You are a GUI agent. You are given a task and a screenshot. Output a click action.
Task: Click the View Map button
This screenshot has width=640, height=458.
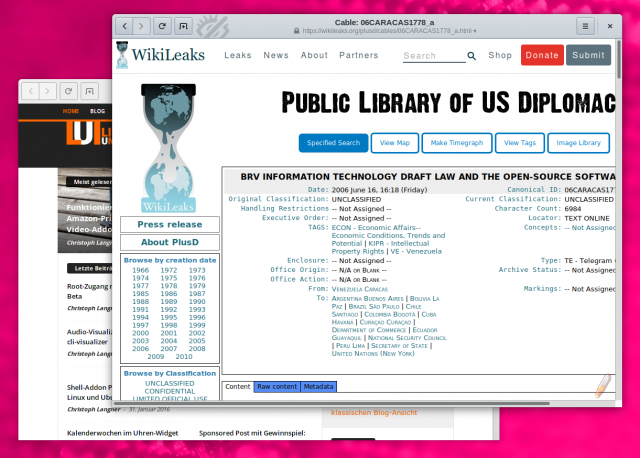coord(395,143)
